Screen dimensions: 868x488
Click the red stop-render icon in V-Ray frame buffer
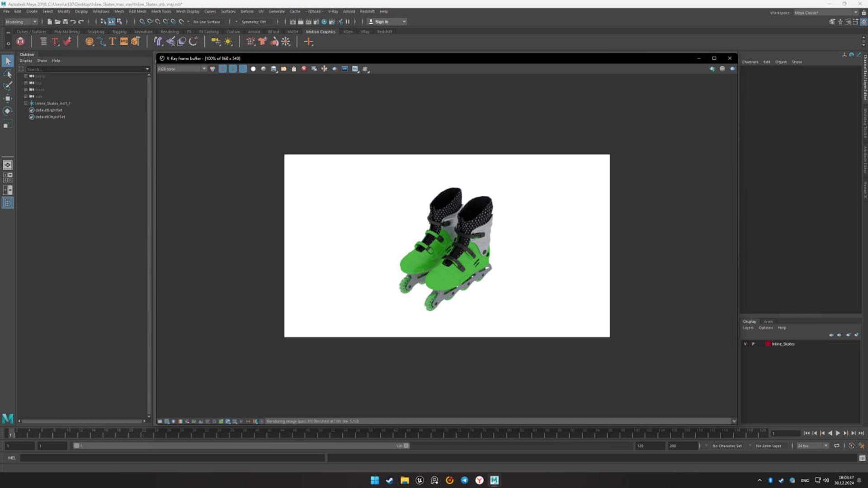(304, 69)
